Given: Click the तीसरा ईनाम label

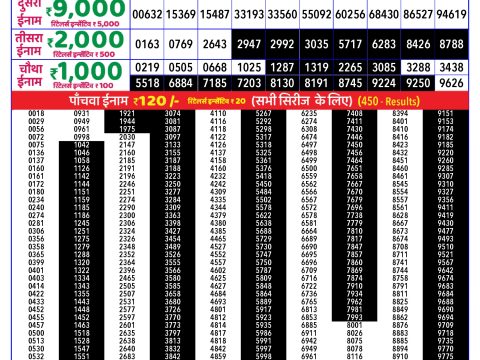Looking at the screenshot, I should [29, 44].
